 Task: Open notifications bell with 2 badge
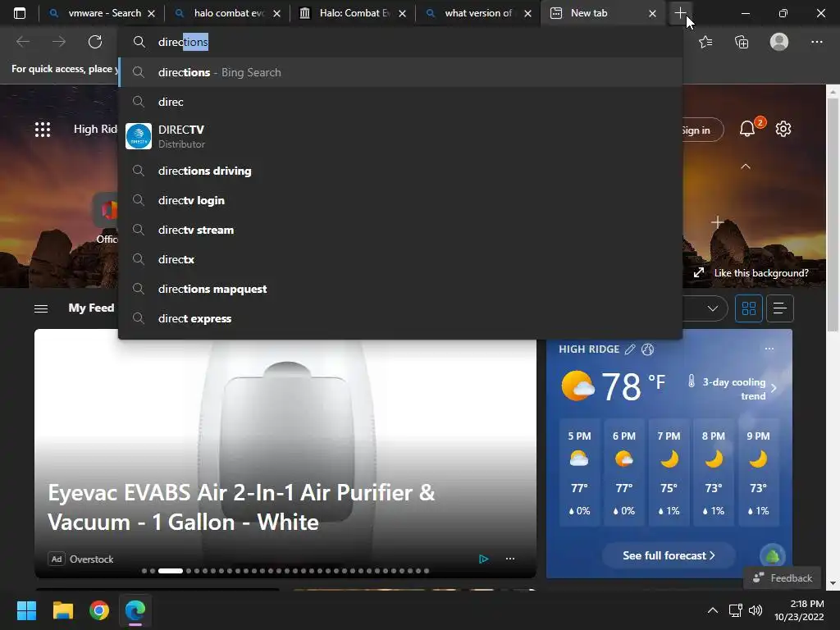[x=748, y=129]
